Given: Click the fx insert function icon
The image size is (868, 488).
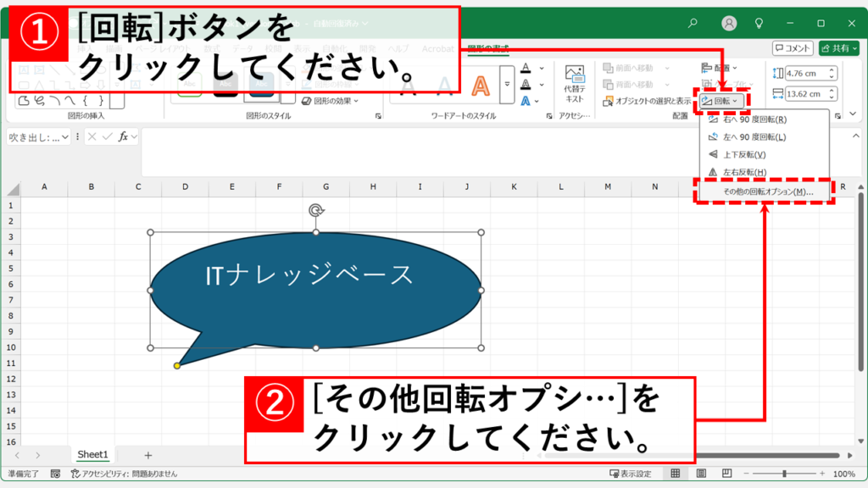Looking at the screenshot, I should click(x=123, y=136).
